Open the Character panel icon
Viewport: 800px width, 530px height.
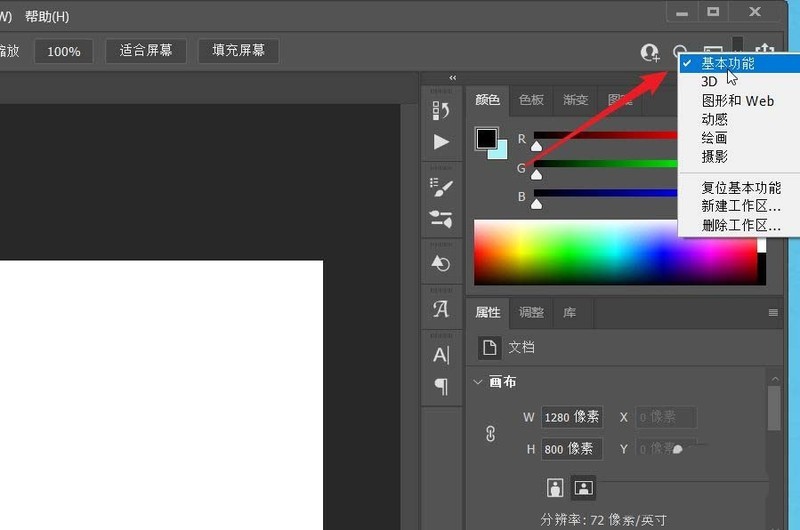[x=441, y=354]
